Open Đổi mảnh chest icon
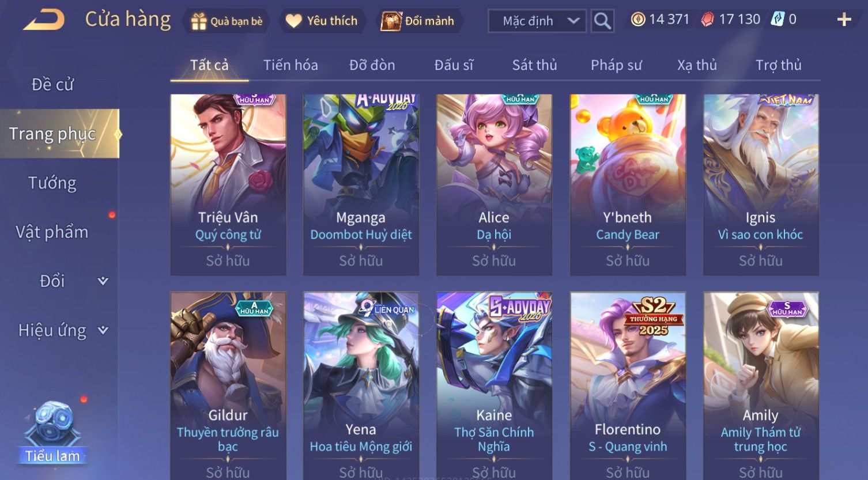868x480 pixels. click(x=391, y=21)
